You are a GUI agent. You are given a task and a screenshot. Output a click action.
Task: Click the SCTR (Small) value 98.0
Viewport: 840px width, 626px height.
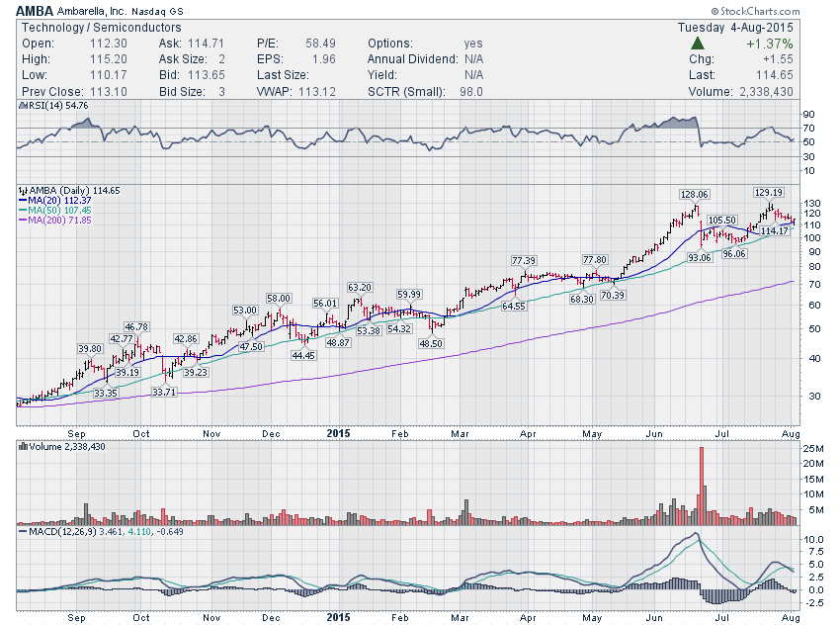pyautogui.click(x=470, y=92)
